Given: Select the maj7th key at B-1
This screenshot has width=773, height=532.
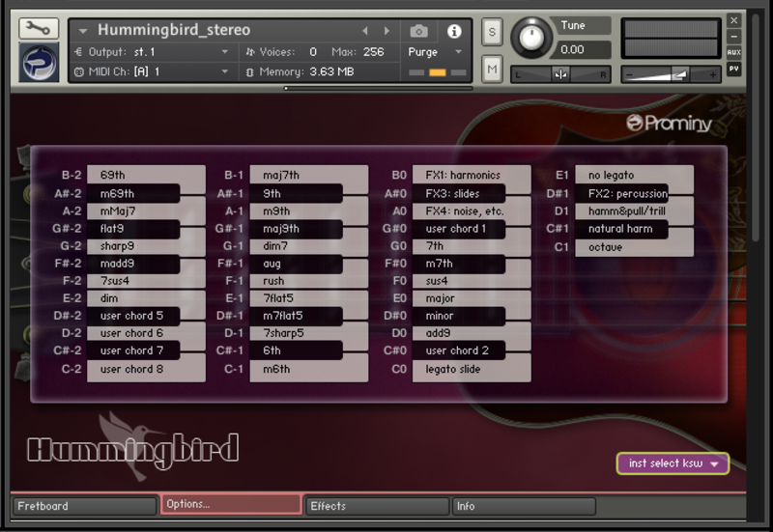Looking at the screenshot, I should pos(308,175).
